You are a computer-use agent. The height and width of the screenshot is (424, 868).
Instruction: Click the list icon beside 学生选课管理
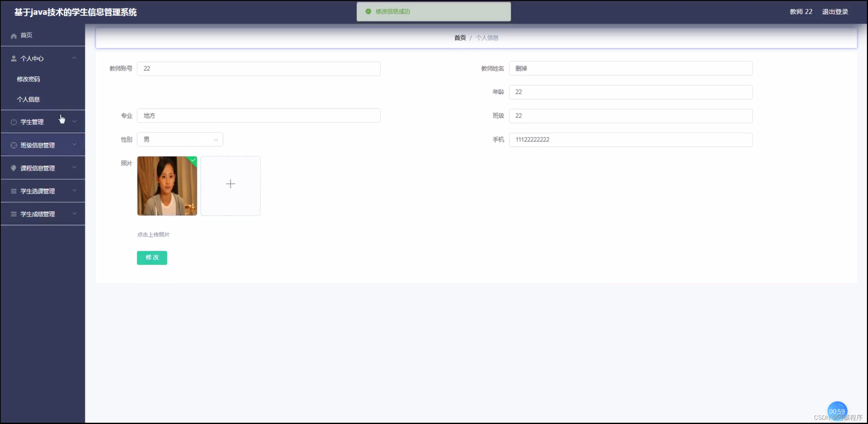tap(13, 191)
